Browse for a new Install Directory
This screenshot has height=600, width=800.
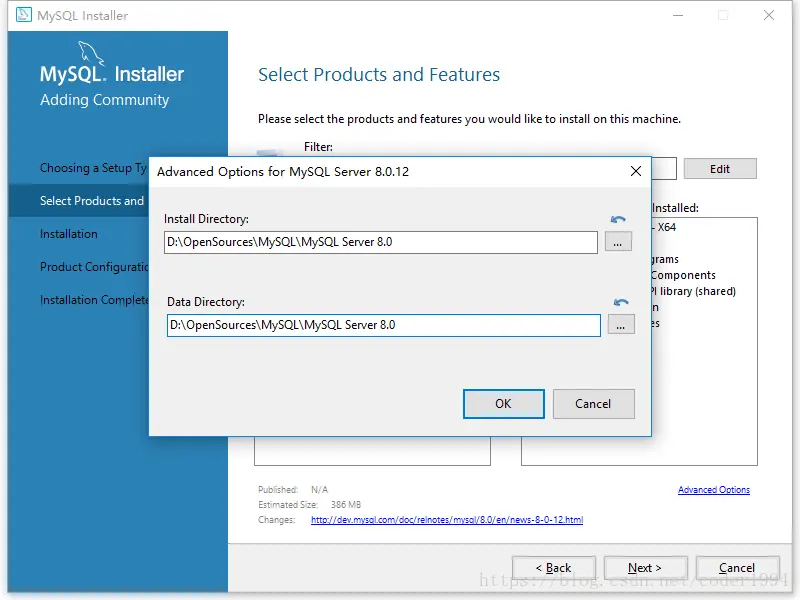coord(620,241)
